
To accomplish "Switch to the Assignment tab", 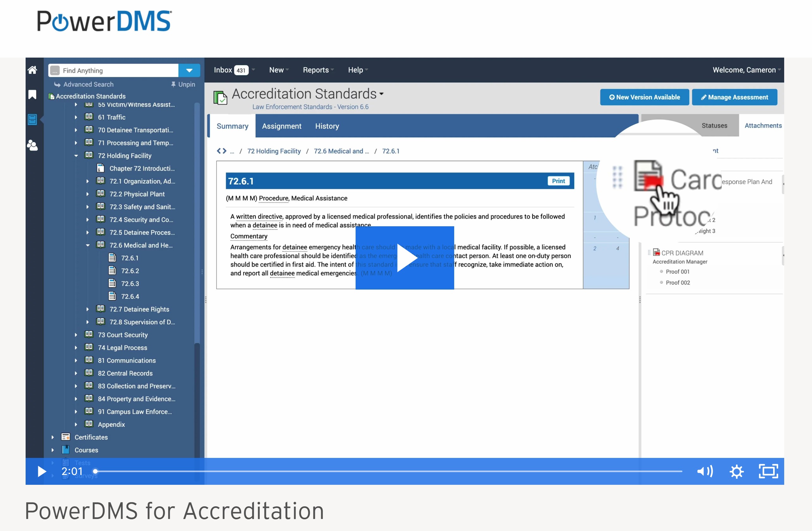I will (x=282, y=126).
